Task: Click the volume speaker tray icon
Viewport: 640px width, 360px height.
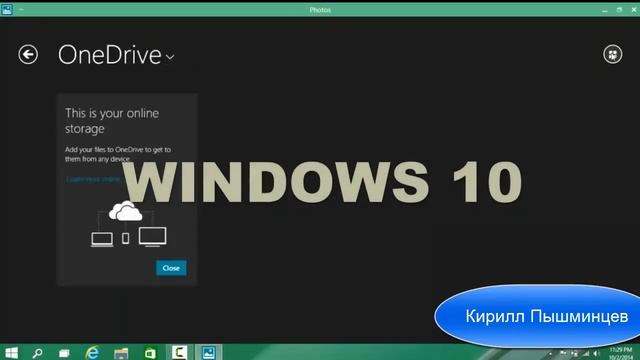Action: coord(596,353)
